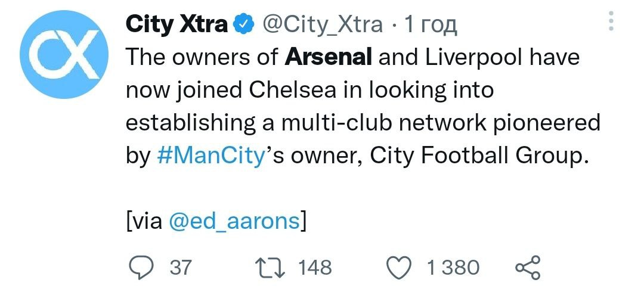Click the "1 год" timestamp

pyautogui.click(x=431, y=24)
